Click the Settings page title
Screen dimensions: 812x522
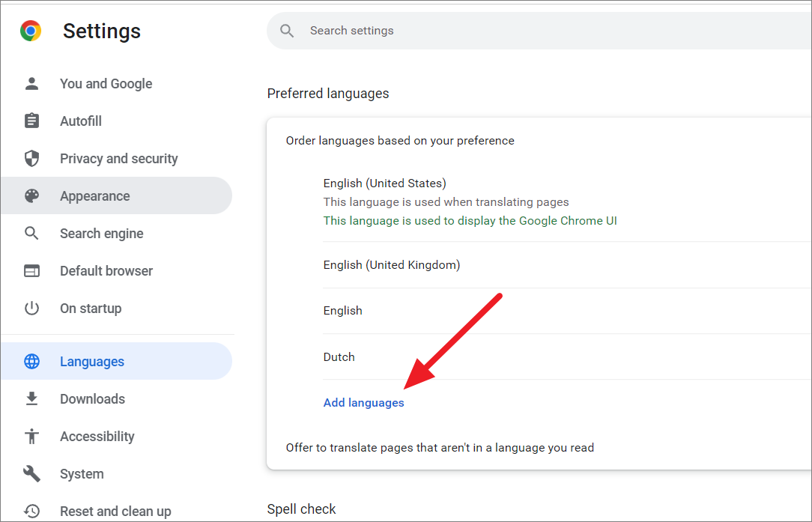pyautogui.click(x=102, y=31)
